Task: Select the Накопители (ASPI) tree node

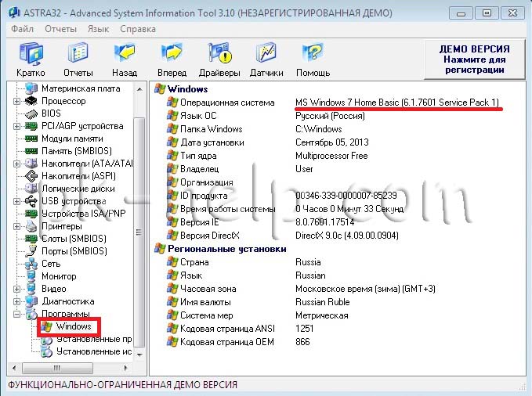Action: pos(78,176)
